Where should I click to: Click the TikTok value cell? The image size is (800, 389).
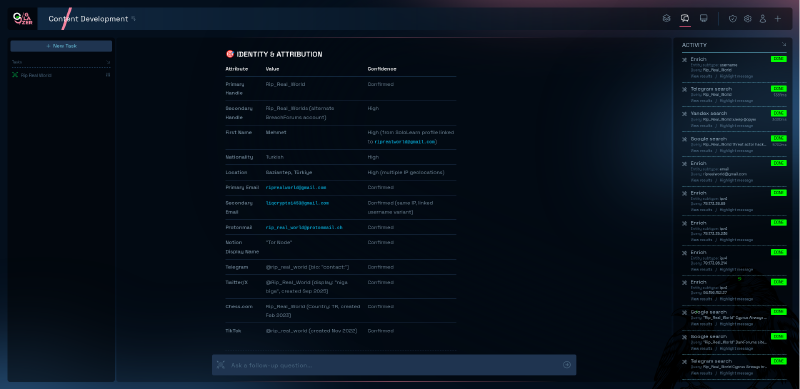click(x=311, y=331)
